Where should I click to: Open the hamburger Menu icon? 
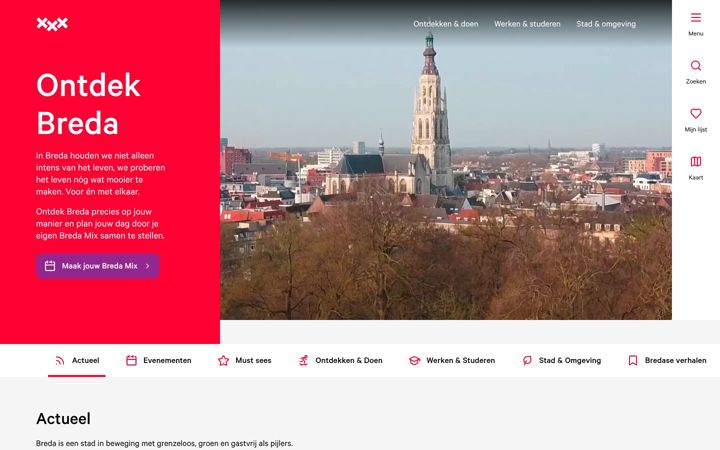tap(696, 18)
